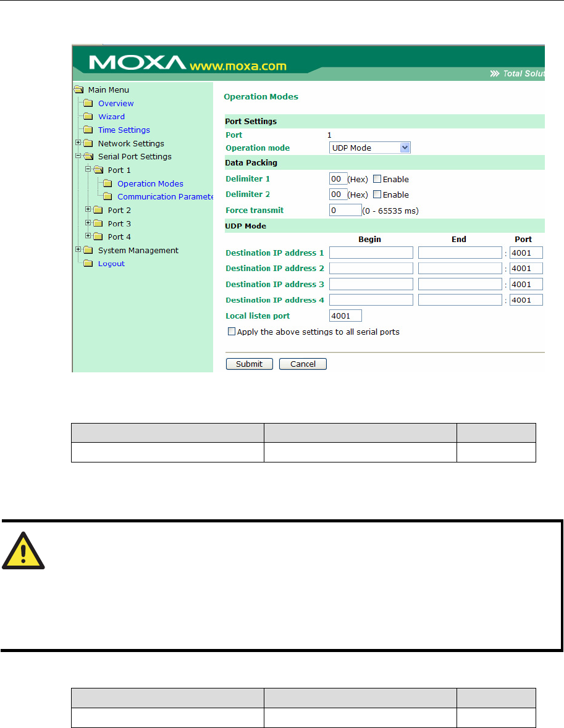
Task: Click Destination IP address 3 Port field
Action: (x=526, y=284)
